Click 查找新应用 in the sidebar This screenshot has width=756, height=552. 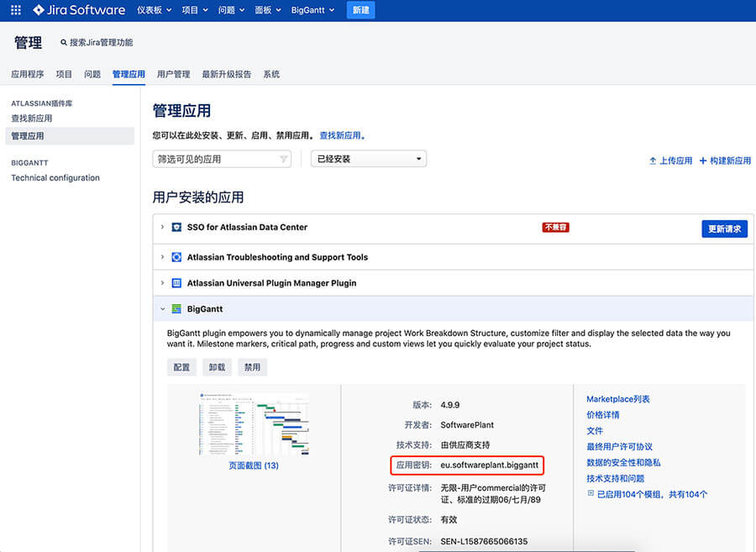tap(32, 118)
